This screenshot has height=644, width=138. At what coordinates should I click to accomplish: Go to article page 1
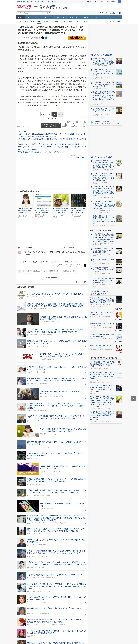[x=49, y=114]
